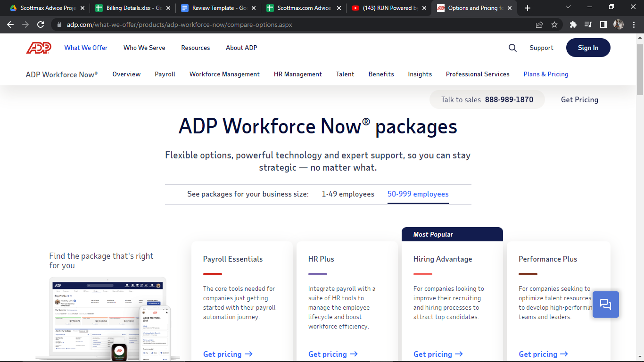Image resolution: width=644 pixels, height=362 pixels.
Task: Open the Benefits section
Action: coord(381,74)
